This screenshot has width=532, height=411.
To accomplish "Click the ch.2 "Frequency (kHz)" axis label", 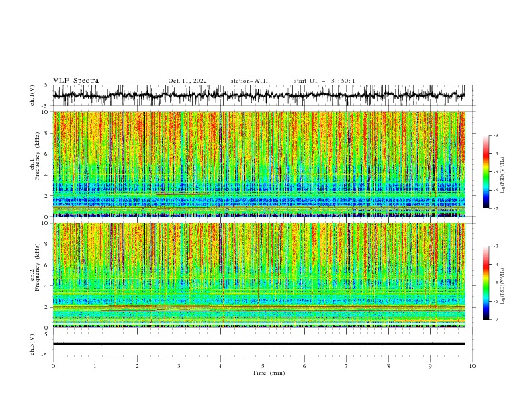I will (x=38, y=267).
